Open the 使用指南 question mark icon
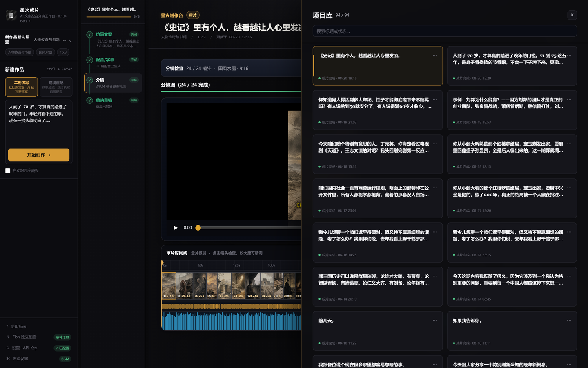The height and width of the screenshot is (368, 588). 7,326
